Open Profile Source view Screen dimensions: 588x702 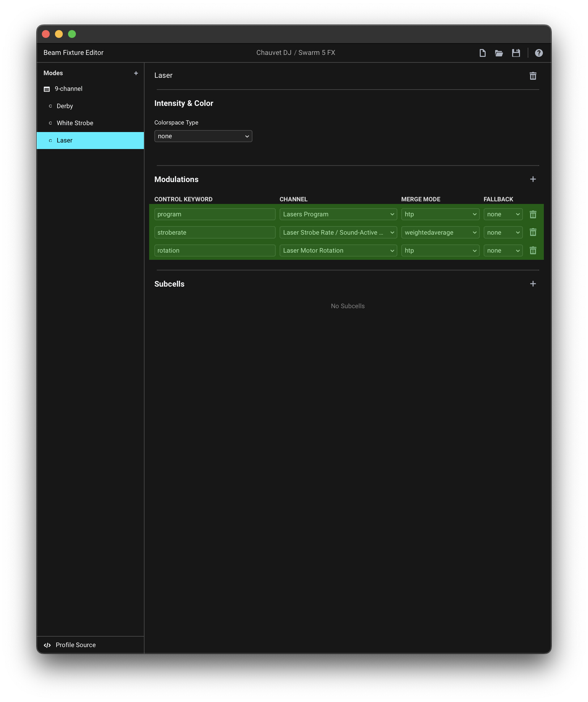[x=75, y=645]
